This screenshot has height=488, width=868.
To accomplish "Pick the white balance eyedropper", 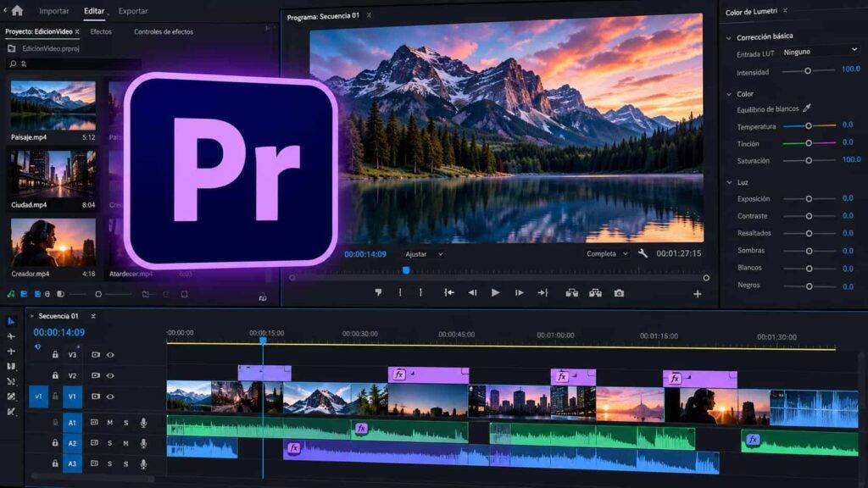I will click(x=807, y=108).
